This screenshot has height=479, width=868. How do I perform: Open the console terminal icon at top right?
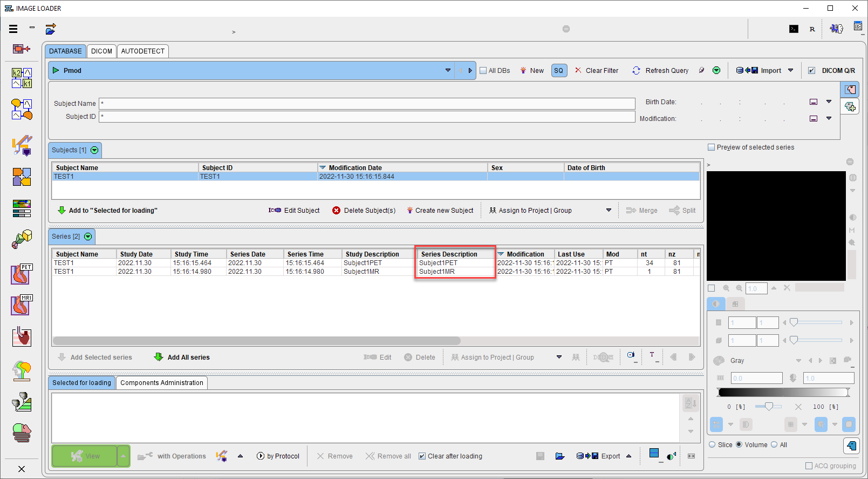(x=794, y=29)
